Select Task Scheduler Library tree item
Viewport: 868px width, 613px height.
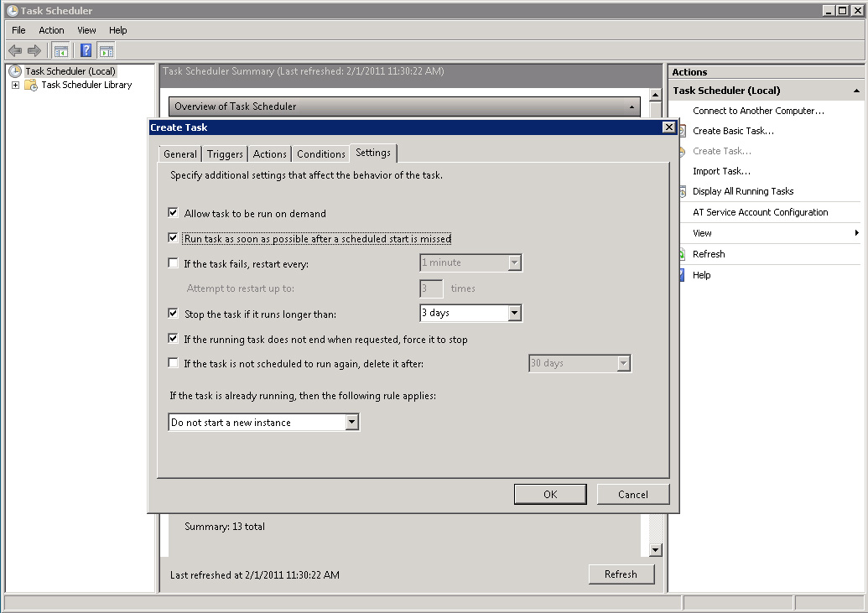coord(86,86)
